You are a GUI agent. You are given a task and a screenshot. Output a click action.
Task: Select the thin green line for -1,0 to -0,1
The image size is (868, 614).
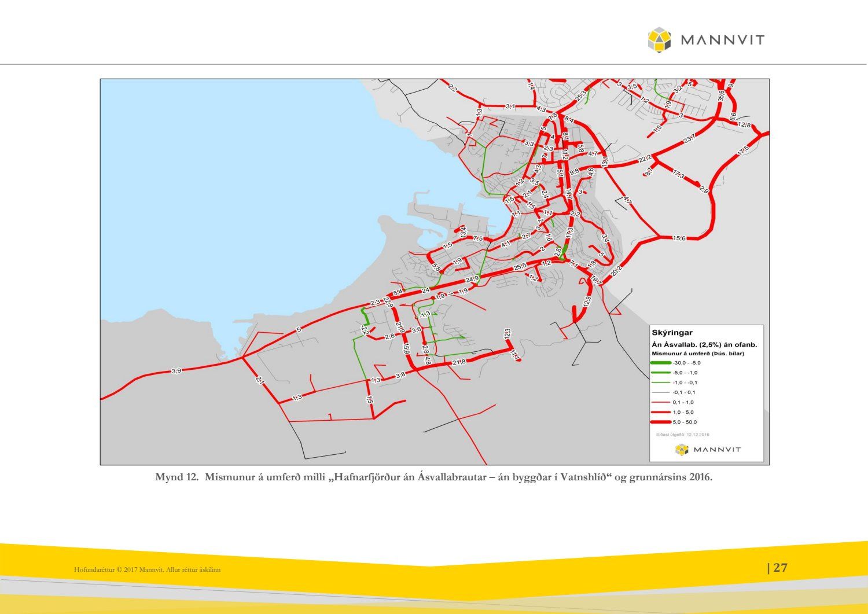[660, 383]
